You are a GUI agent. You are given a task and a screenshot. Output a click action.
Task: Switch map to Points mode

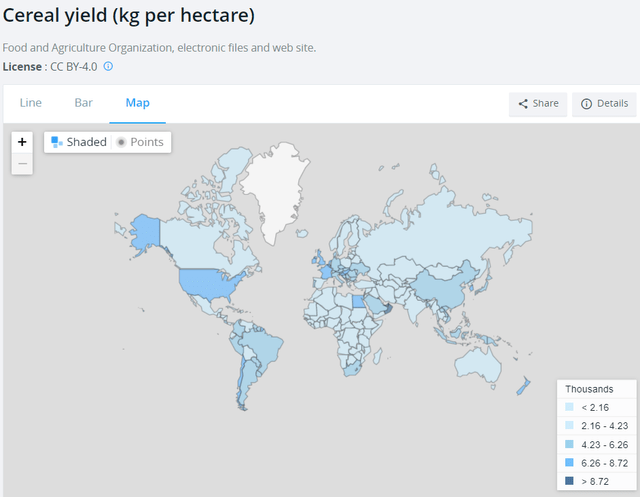(x=139, y=142)
